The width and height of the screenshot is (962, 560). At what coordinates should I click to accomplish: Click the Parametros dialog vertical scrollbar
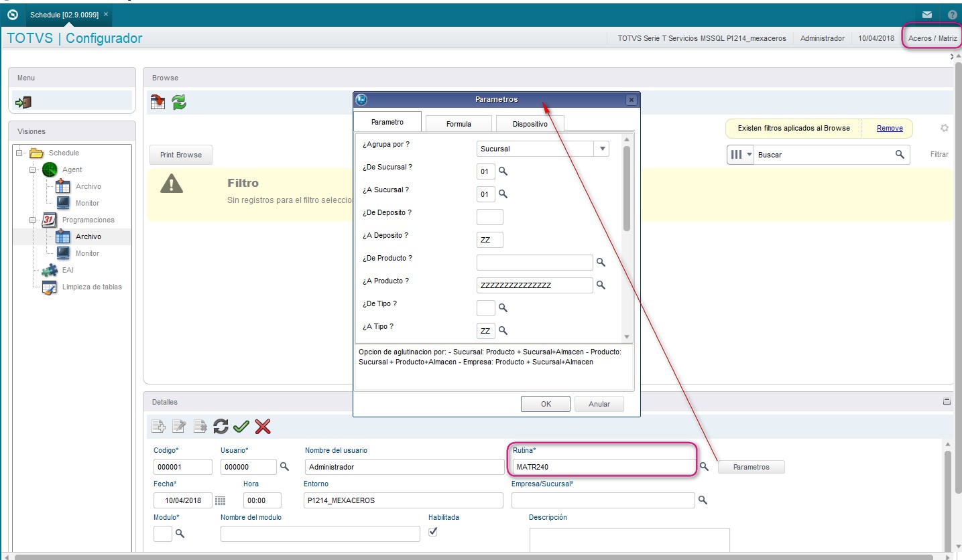pyautogui.click(x=627, y=188)
